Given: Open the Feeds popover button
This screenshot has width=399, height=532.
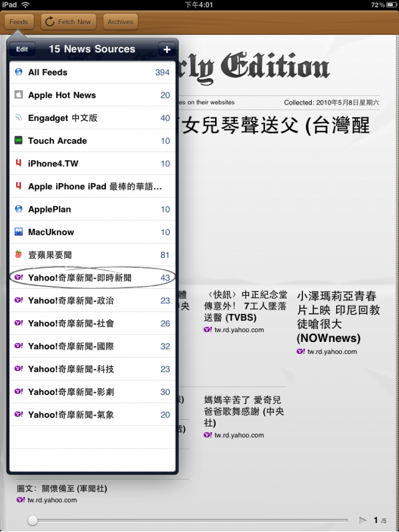Looking at the screenshot, I should coord(19,22).
